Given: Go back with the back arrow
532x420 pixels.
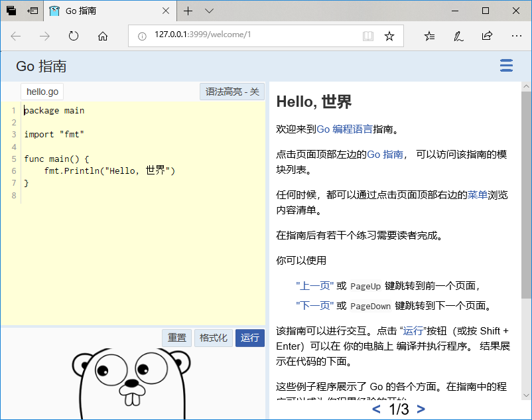Looking at the screenshot, I should tap(16, 36).
